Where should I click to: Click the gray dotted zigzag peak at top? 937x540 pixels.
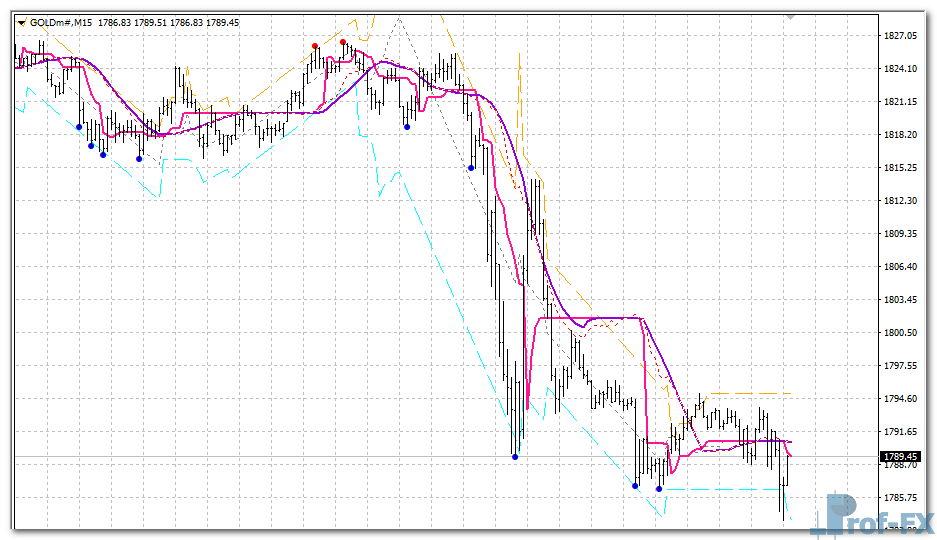point(399,17)
